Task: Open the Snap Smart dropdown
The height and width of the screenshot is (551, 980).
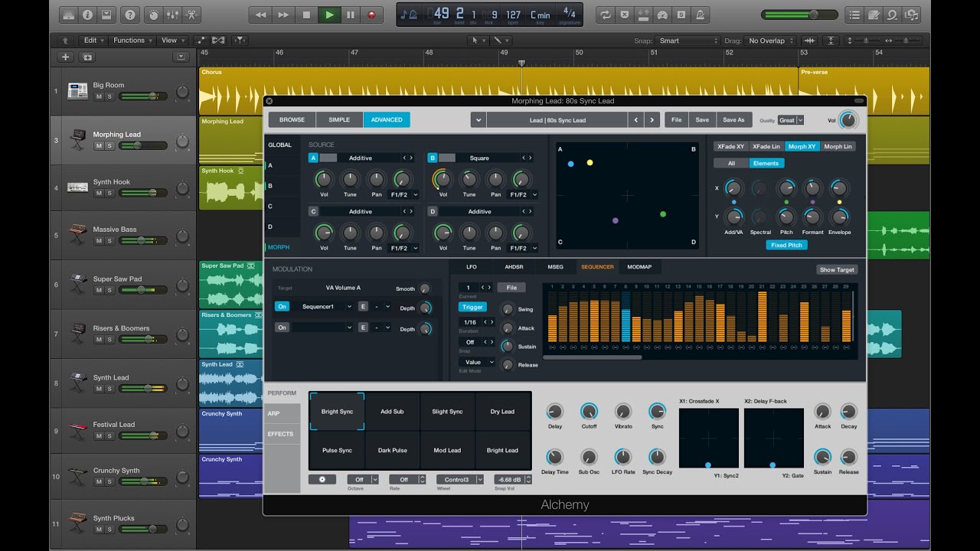Action: 688,41
